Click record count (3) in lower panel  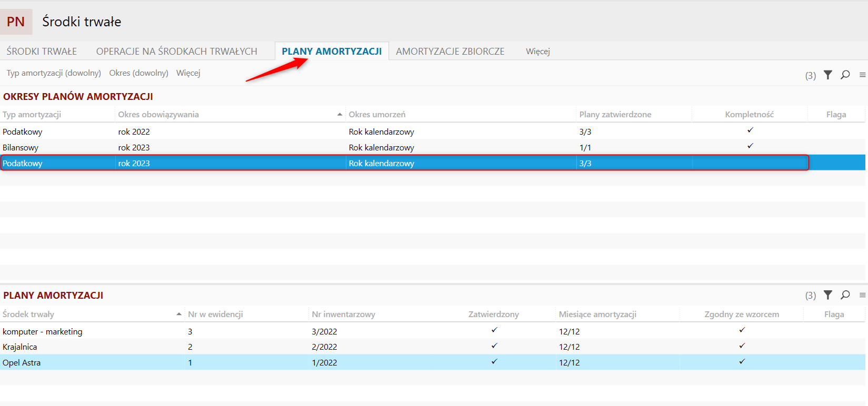pyautogui.click(x=811, y=295)
